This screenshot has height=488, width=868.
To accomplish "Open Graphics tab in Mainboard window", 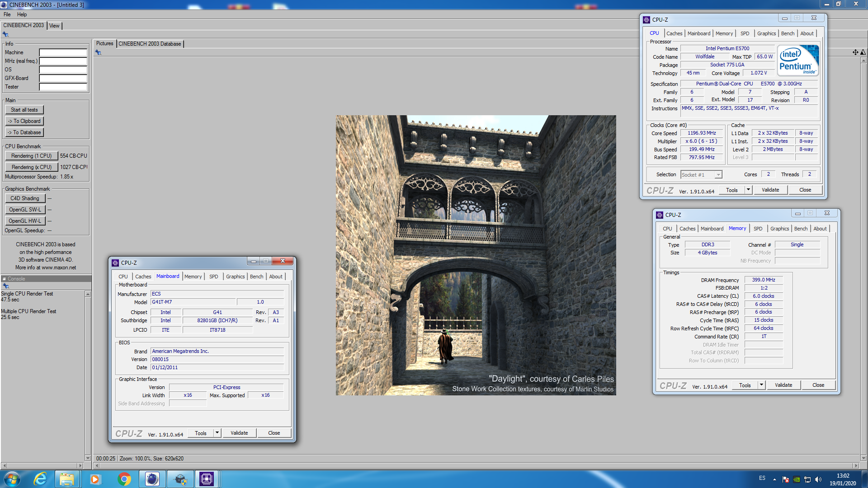I will click(x=236, y=277).
